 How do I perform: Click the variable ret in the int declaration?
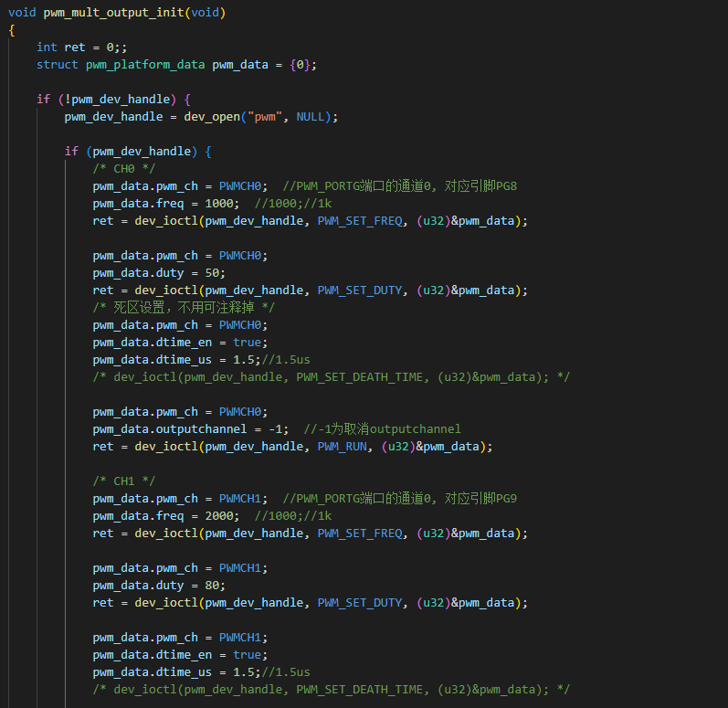tap(74, 48)
